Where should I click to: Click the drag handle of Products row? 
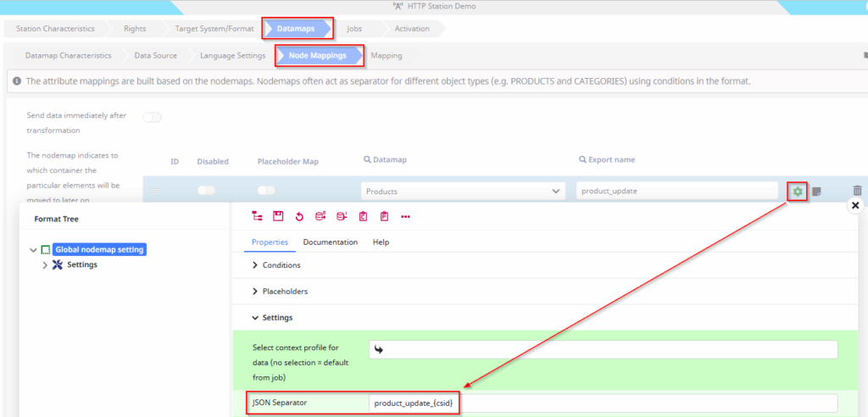point(155,191)
